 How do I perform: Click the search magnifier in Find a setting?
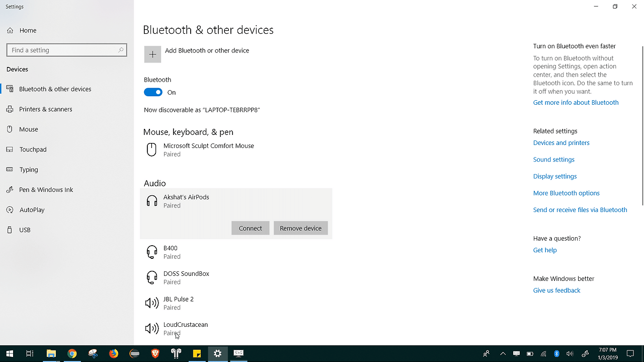pos(121,50)
